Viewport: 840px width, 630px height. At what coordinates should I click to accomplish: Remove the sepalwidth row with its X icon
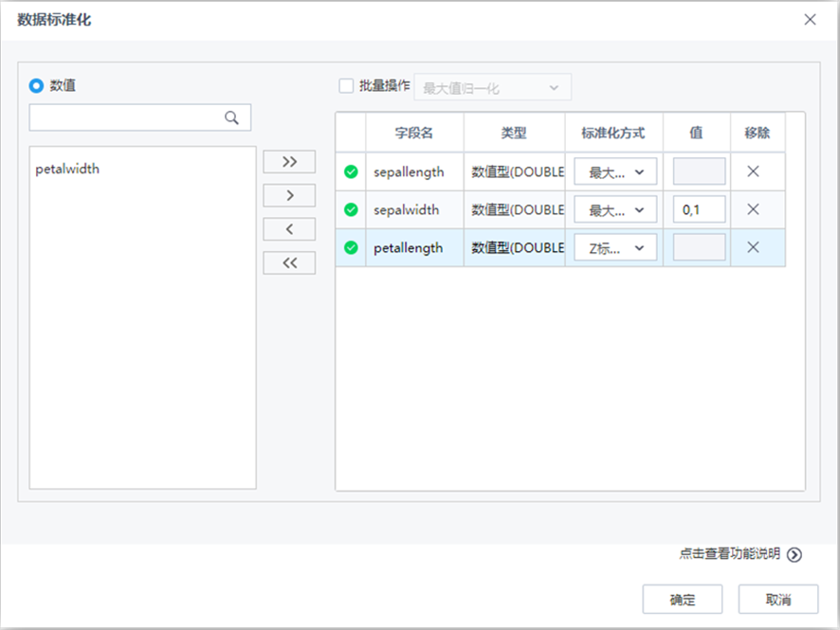click(756, 209)
